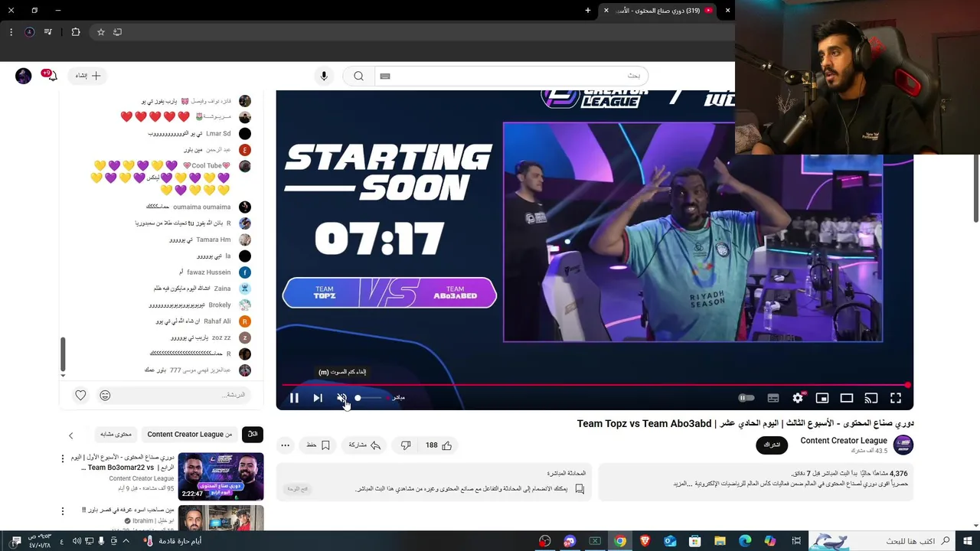The width and height of the screenshot is (980, 551).
Task: Search with voice microphone icon
Action: pos(324,76)
